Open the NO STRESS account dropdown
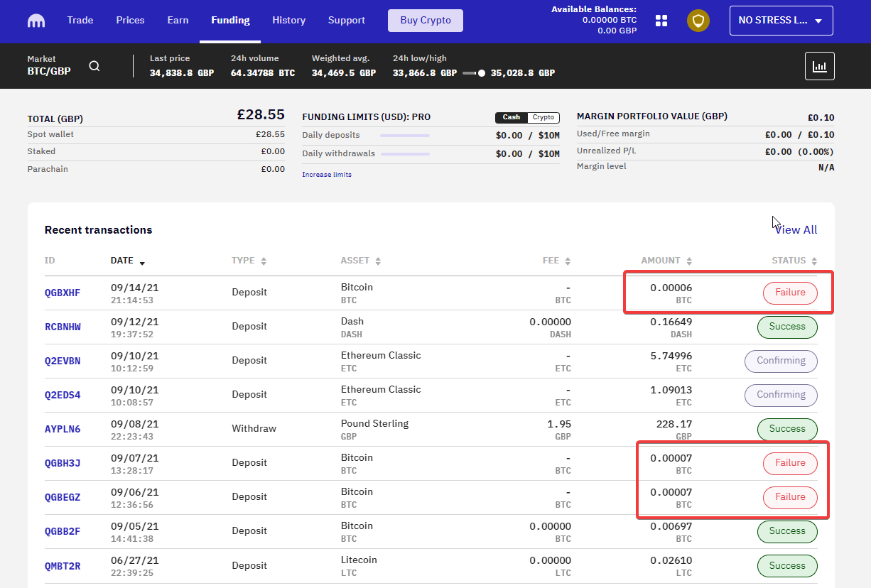The width and height of the screenshot is (871, 588). click(x=781, y=20)
